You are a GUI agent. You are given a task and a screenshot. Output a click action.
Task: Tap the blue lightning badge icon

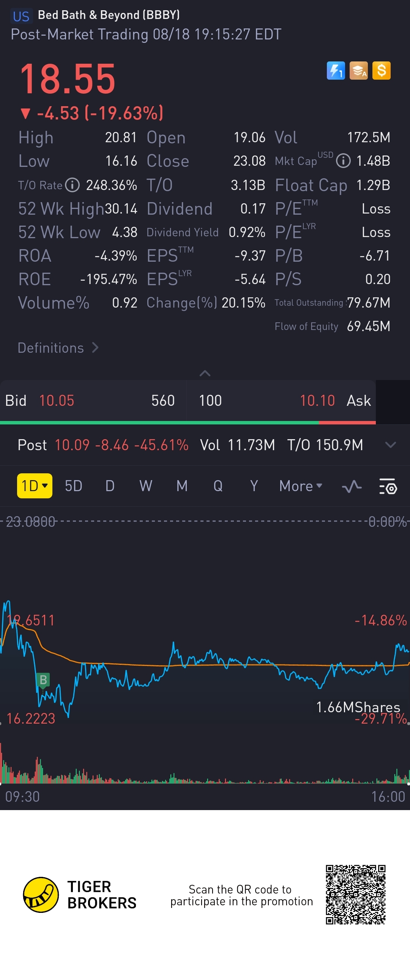click(335, 71)
